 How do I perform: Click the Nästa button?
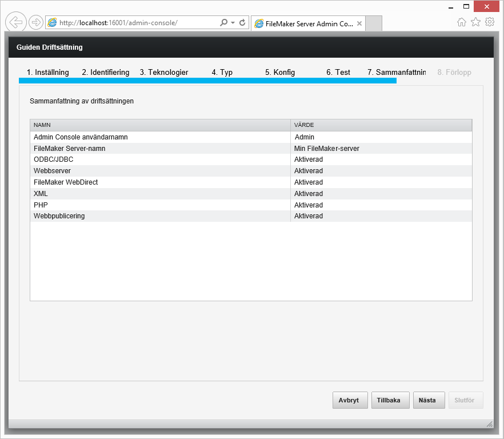tap(429, 400)
